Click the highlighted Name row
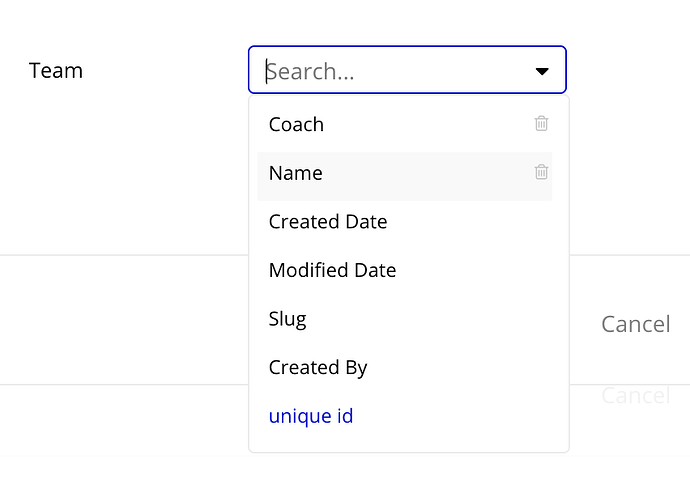The height and width of the screenshot is (481, 690). pos(400,173)
